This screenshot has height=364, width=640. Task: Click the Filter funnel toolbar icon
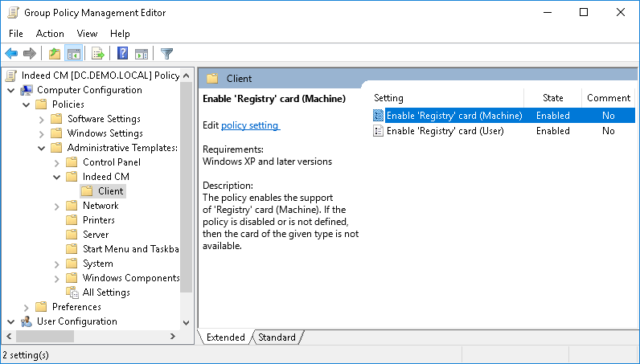(x=166, y=54)
